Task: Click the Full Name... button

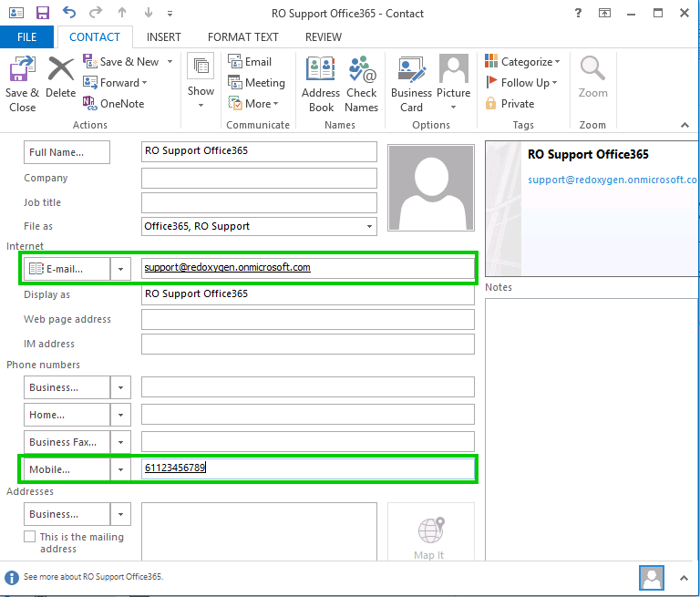Action: (67, 152)
